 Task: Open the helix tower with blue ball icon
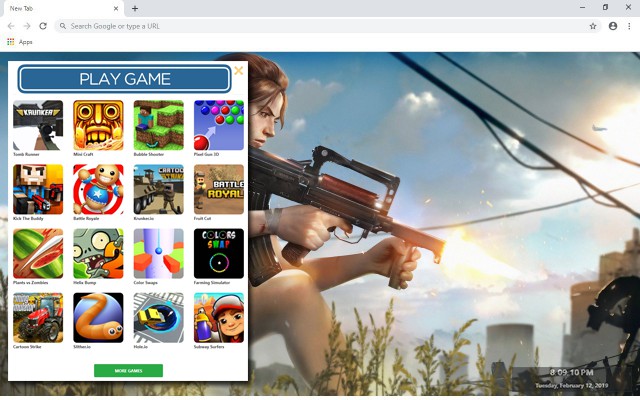click(159, 253)
